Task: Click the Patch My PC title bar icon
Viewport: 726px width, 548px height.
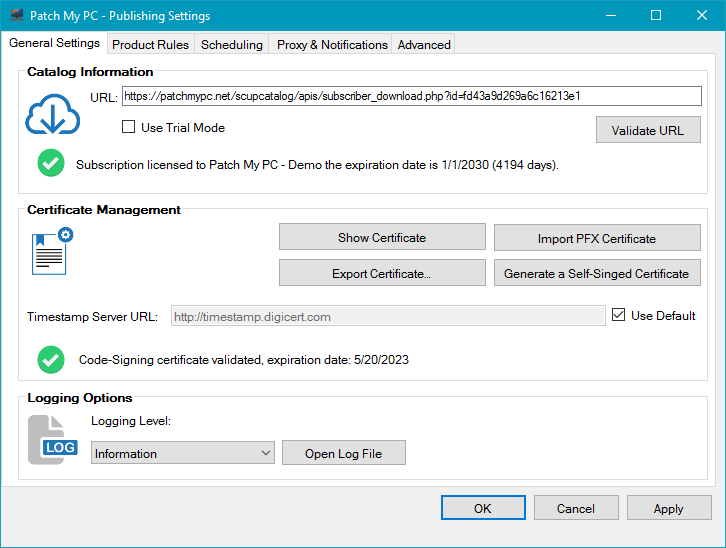Action: coord(17,15)
